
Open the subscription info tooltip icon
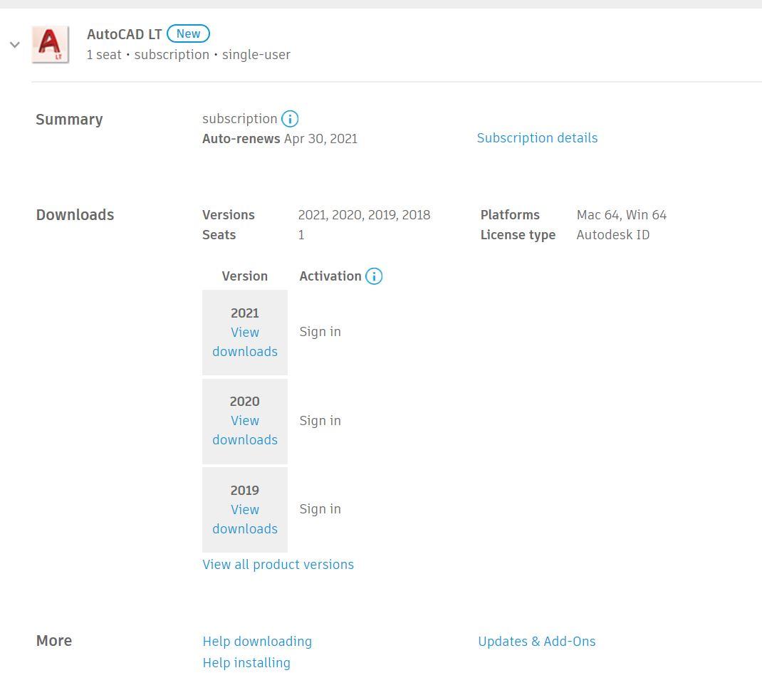pyautogui.click(x=290, y=118)
